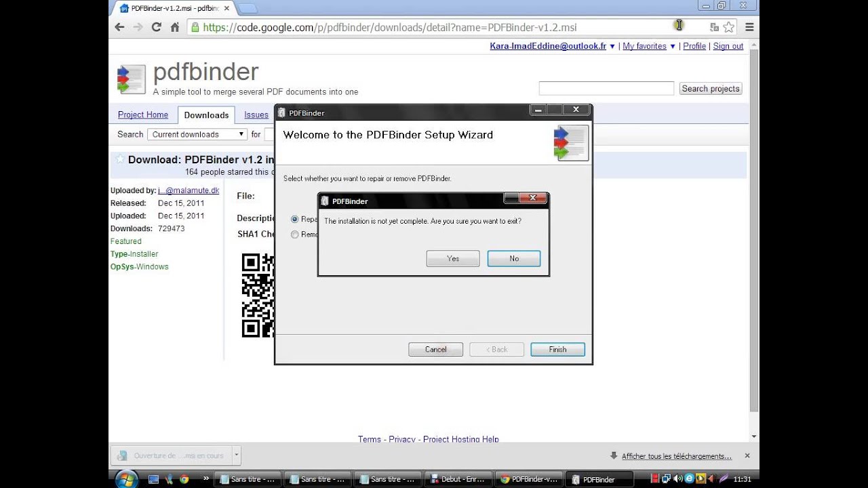Image resolution: width=868 pixels, height=488 pixels.
Task: Click the Search projects input field
Action: click(606, 89)
